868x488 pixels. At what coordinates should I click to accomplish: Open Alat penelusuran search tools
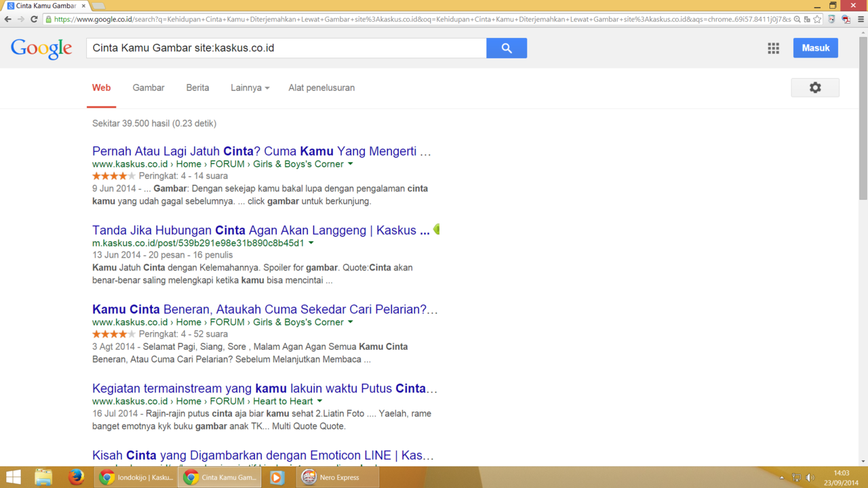[x=321, y=87]
